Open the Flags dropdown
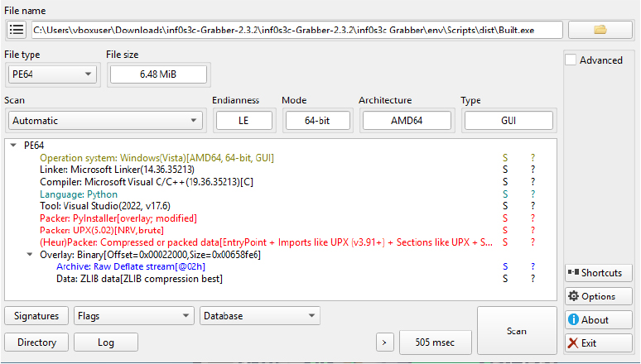 (x=133, y=316)
